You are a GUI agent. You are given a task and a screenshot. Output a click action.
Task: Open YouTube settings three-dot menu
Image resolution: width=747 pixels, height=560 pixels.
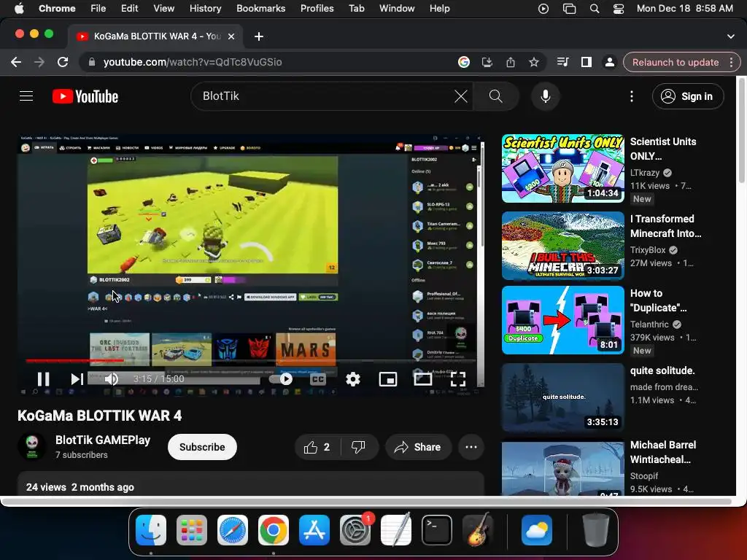click(631, 96)
